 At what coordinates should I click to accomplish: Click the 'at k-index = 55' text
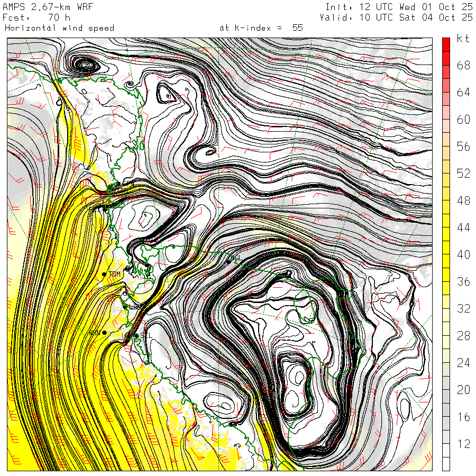[x=261, y=28]
